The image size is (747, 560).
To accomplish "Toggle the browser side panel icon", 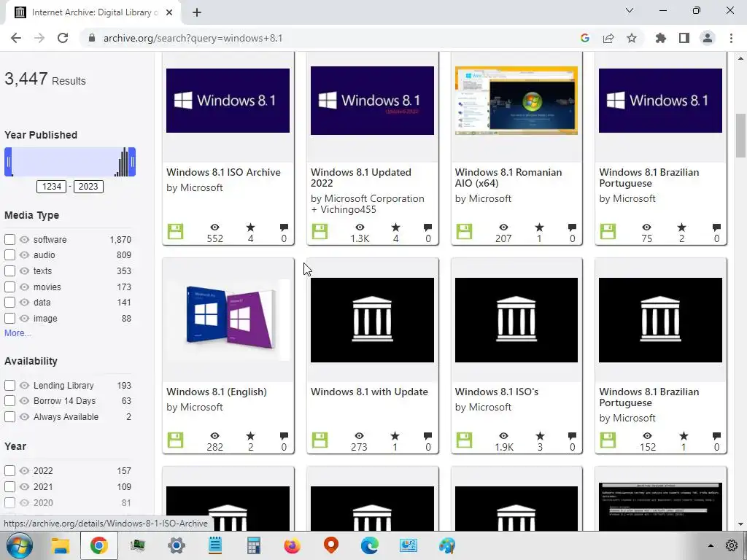I will tap(684, 38).
